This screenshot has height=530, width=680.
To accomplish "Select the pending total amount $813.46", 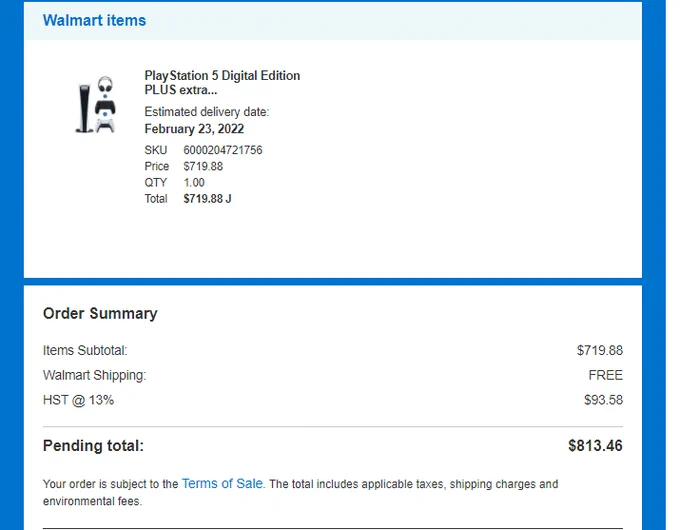I will [x=595, y=445].
